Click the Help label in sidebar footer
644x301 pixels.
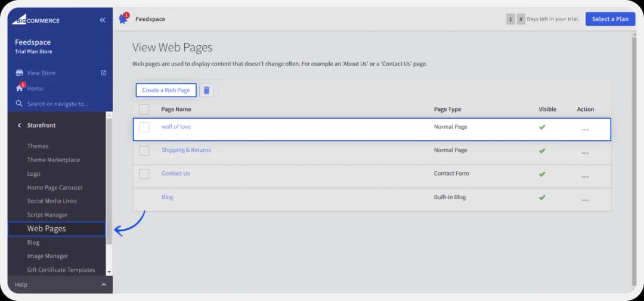(21, 284)
